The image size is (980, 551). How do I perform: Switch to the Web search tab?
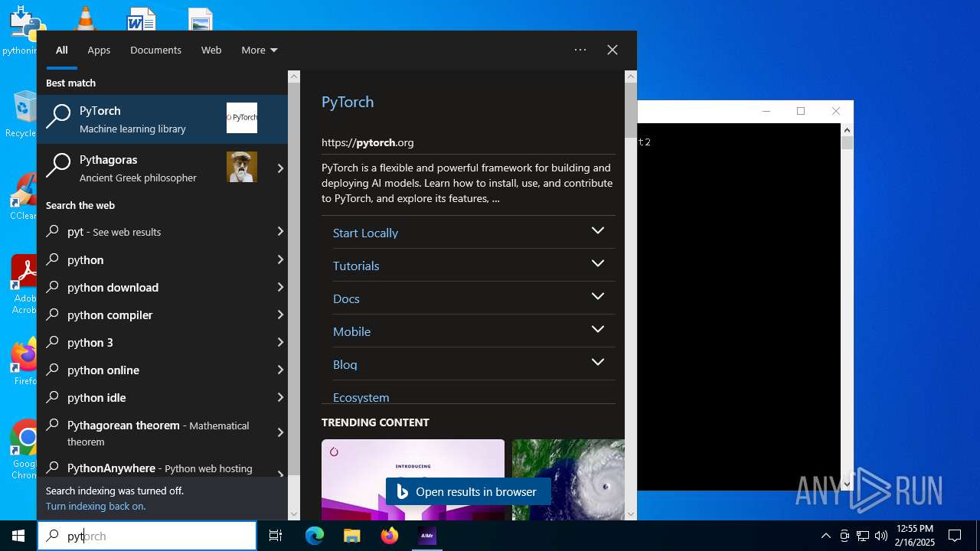click(x=211, y=50)
